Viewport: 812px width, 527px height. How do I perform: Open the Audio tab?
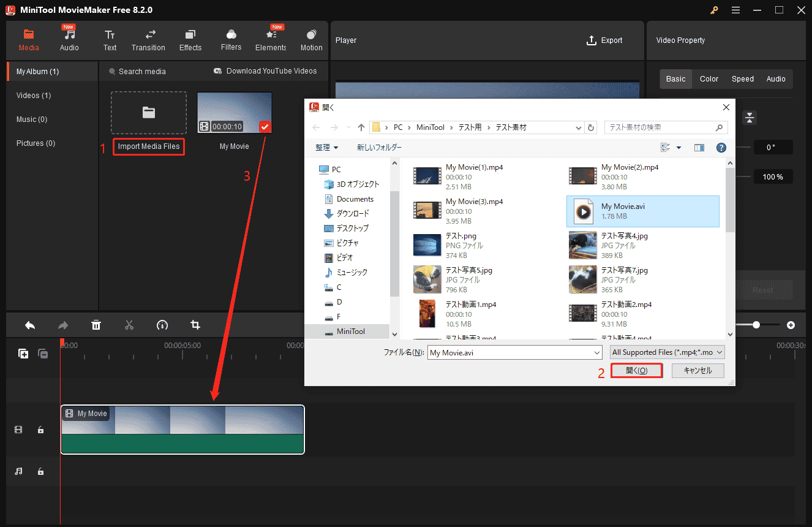pos(69,40)
